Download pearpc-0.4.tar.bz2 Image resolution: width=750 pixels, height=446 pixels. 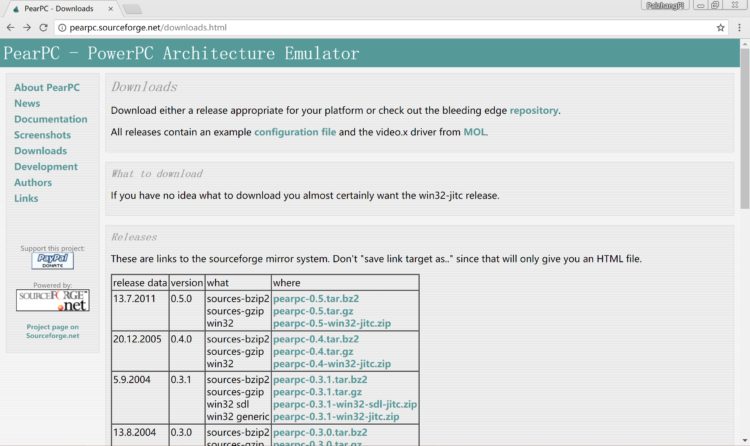pos(316,339)
